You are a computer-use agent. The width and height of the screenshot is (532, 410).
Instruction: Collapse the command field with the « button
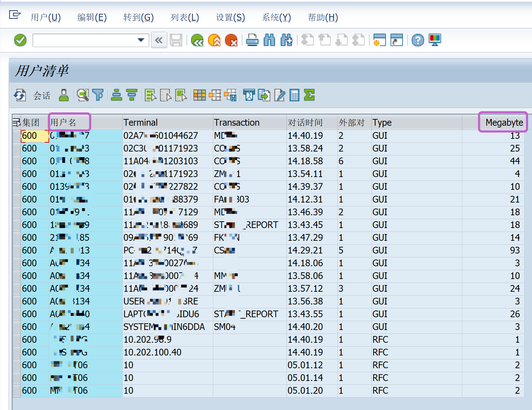[159, 40]
